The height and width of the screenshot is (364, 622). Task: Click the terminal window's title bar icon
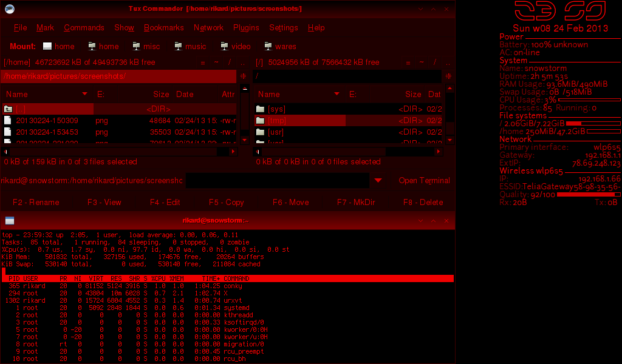(x=10, y=221)
